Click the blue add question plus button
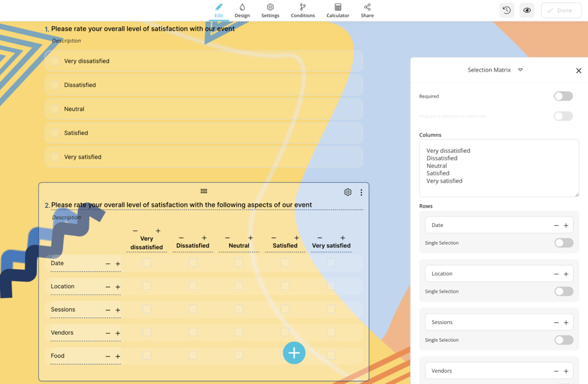Image resolution: width=588 pixels, height=384 pixels. tap(294, 353)
